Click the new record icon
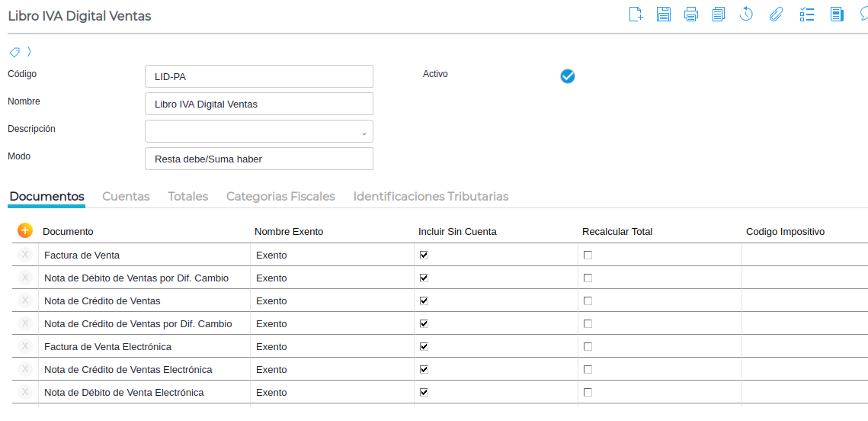The image size is (868, 421). (636, 14)
